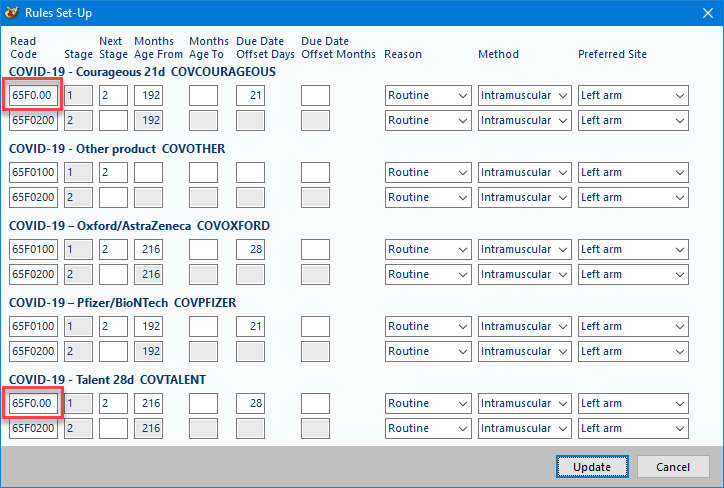Edit Due Date Offset Days 21 for COVPFIZER
The height and width of the screenshot is (488, 724).
coord(250,327)
